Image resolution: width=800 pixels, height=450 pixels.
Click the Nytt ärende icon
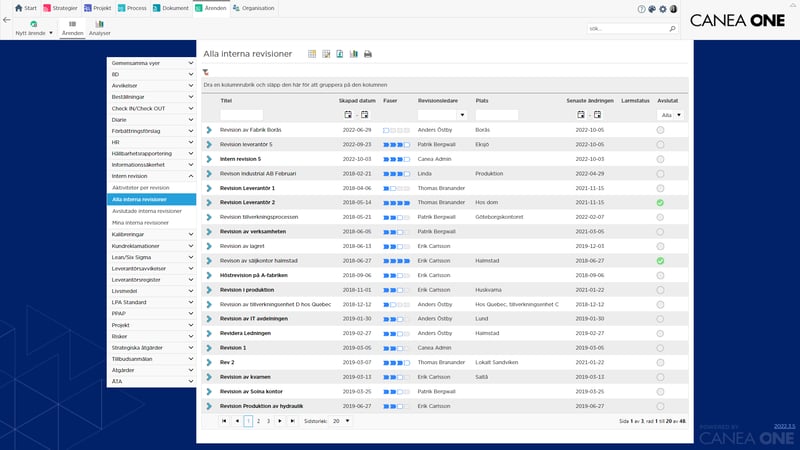coord(34,24)
